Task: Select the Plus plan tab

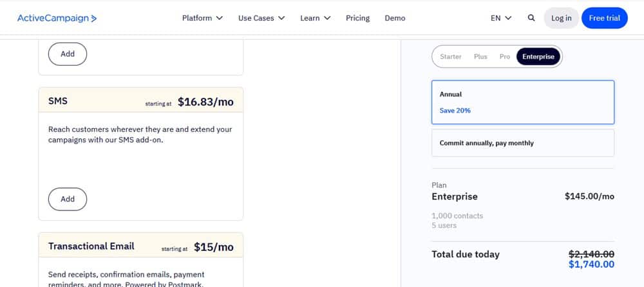Action: click(x=480, y=57)
